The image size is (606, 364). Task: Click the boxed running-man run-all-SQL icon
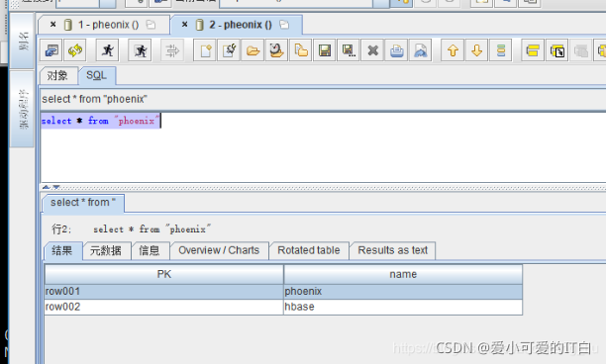point(140,50)
